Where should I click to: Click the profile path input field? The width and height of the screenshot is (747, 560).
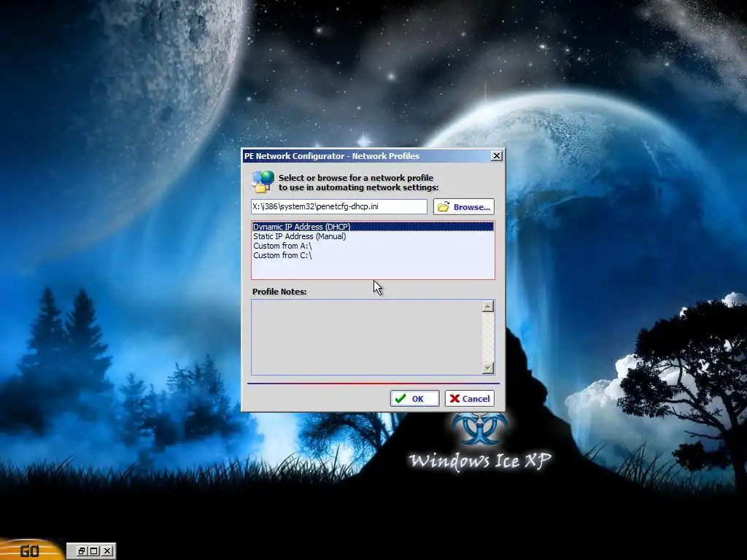pos(339,206)
